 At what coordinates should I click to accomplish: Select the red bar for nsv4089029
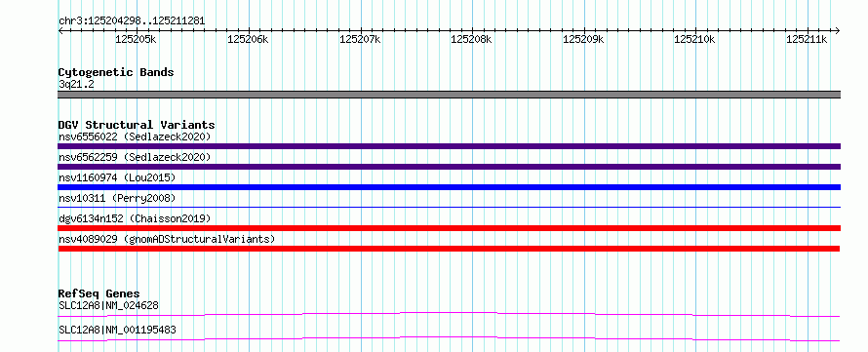[x=449, y=249]
